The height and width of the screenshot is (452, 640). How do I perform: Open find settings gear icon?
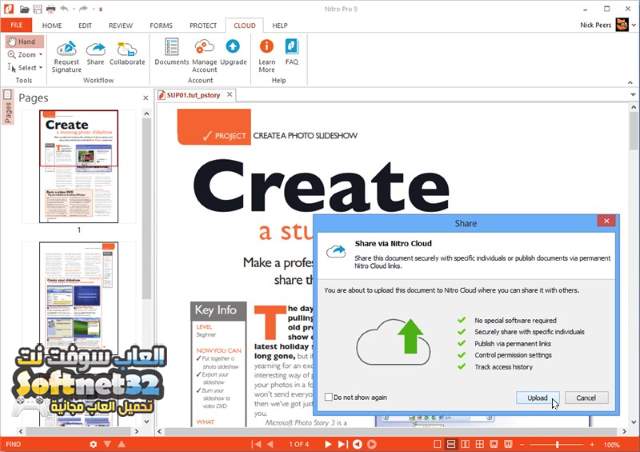click(x=93, y=444)
